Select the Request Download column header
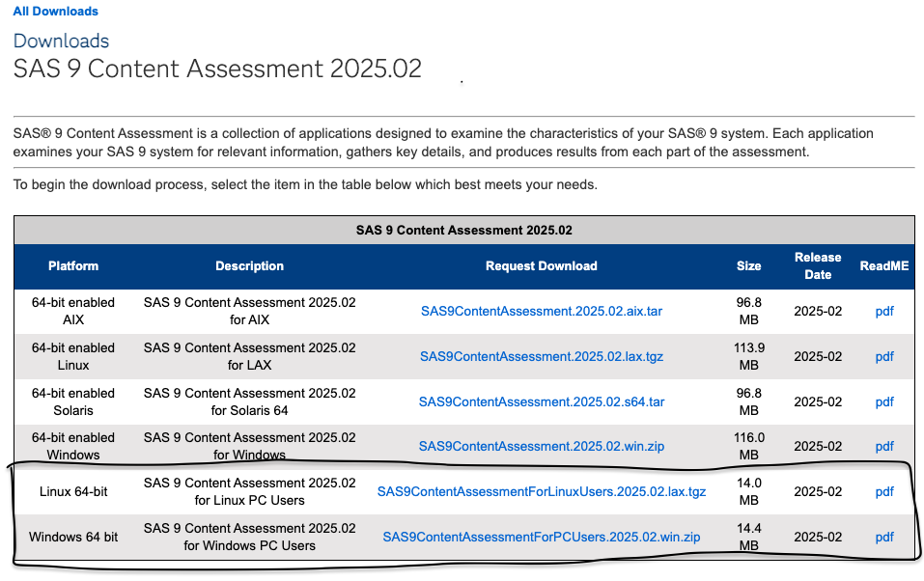Viewport: 924px width, 581px height. [541, 265]
